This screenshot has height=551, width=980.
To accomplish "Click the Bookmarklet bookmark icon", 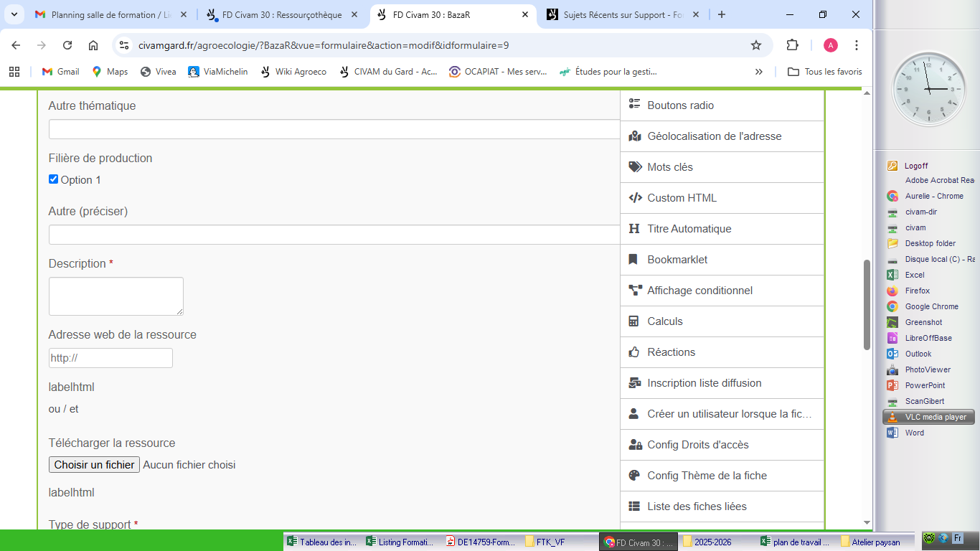I will (633, 260).
